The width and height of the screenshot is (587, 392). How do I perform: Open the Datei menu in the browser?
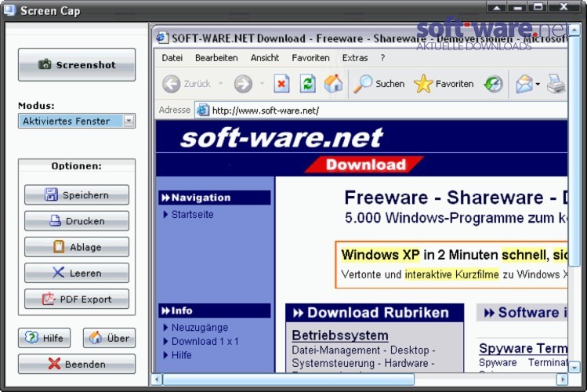tap(172, 58)
